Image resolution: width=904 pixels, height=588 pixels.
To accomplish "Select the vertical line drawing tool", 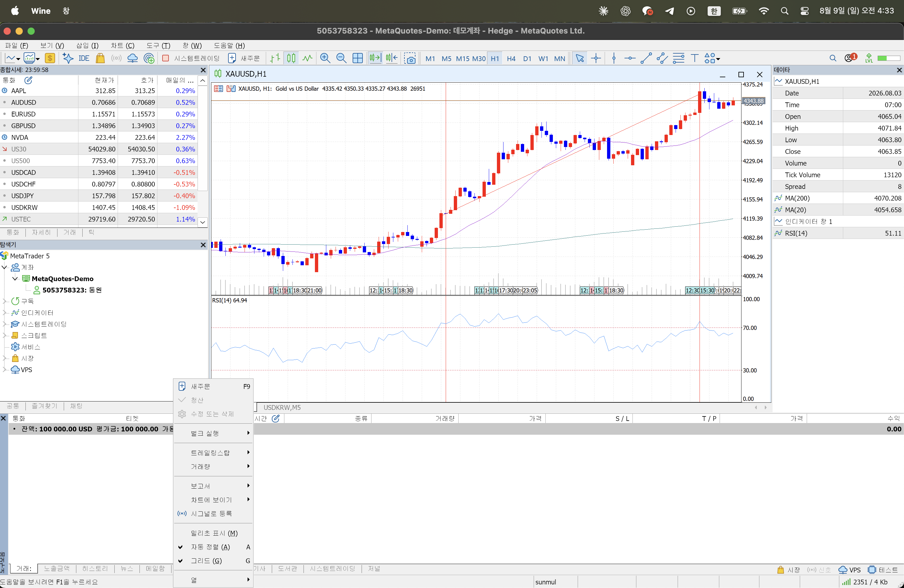I will click(x=614, y=58).
